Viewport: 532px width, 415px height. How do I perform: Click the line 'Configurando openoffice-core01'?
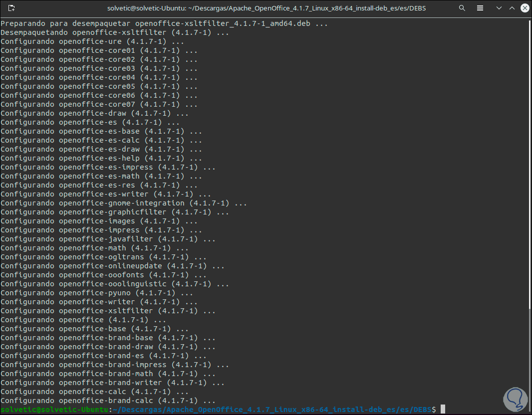[x=99, y=50]
